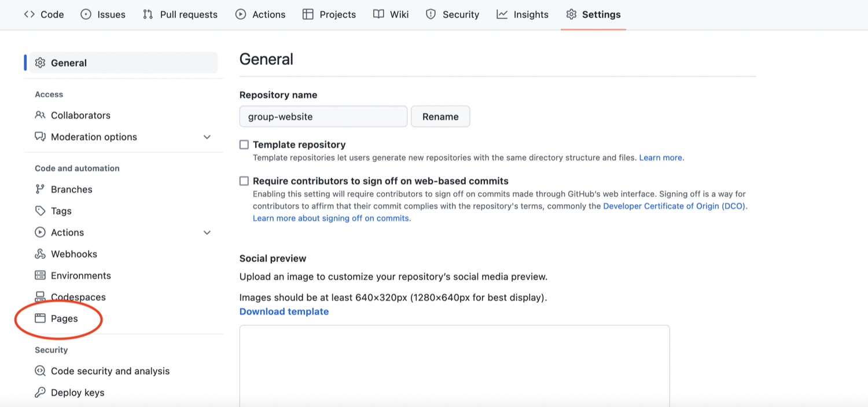
Task: View the Insights tab
Action: (523, 14)
